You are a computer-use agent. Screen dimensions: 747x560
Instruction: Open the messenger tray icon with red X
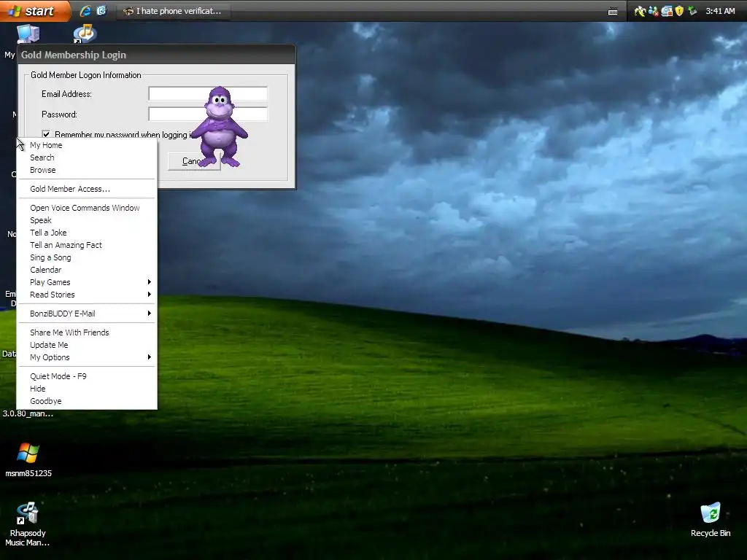click(x=653, y=11)
